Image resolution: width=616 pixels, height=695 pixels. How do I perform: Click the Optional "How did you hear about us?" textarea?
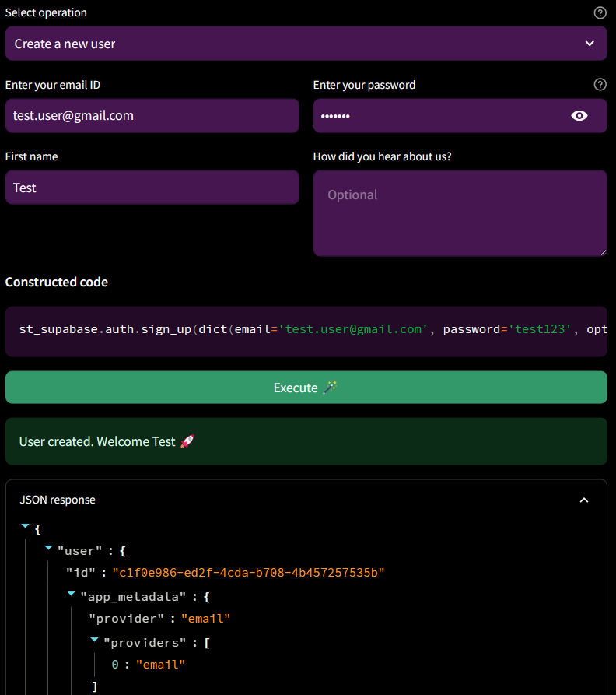click(x=460, y=212)
